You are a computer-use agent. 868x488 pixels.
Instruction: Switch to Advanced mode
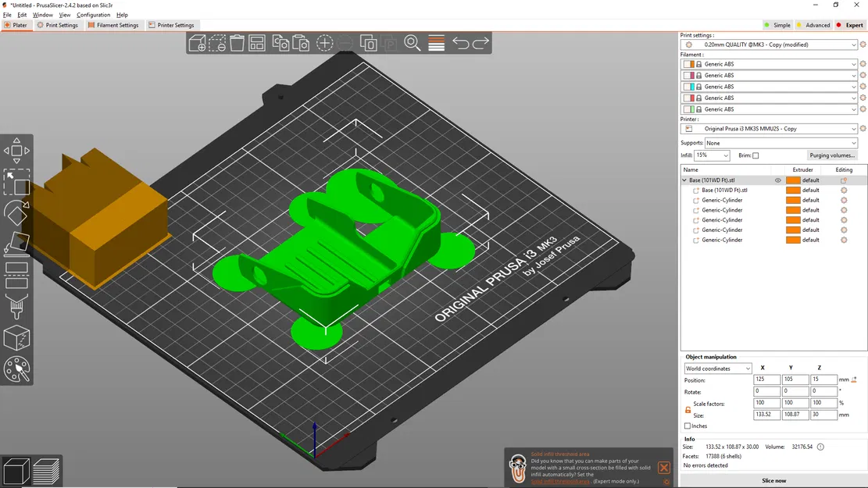coord(814,25)
